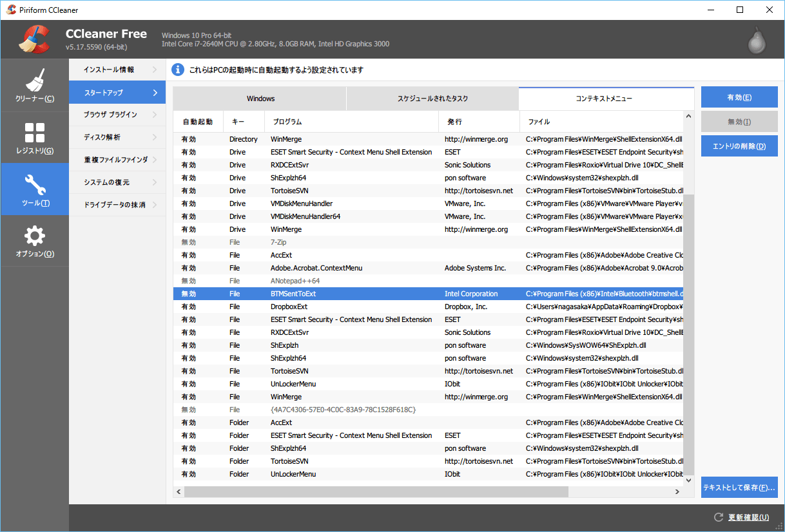Click the CCleaner Free header title
The image size is (785, 532).
coord(106,33)
